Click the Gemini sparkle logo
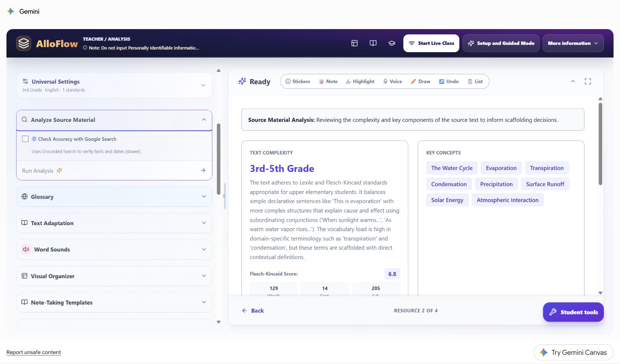 (11, 11)
